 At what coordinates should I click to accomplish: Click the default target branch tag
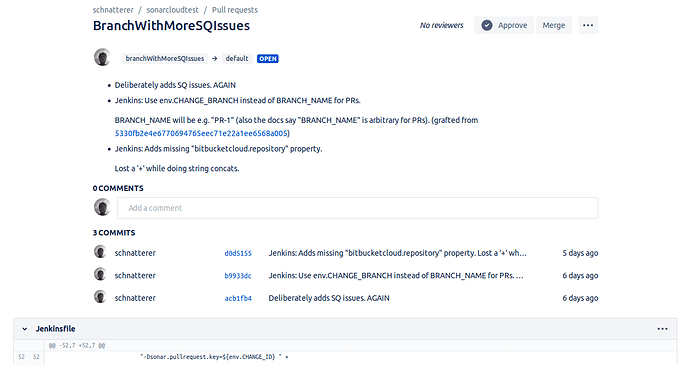coord(237,59)
